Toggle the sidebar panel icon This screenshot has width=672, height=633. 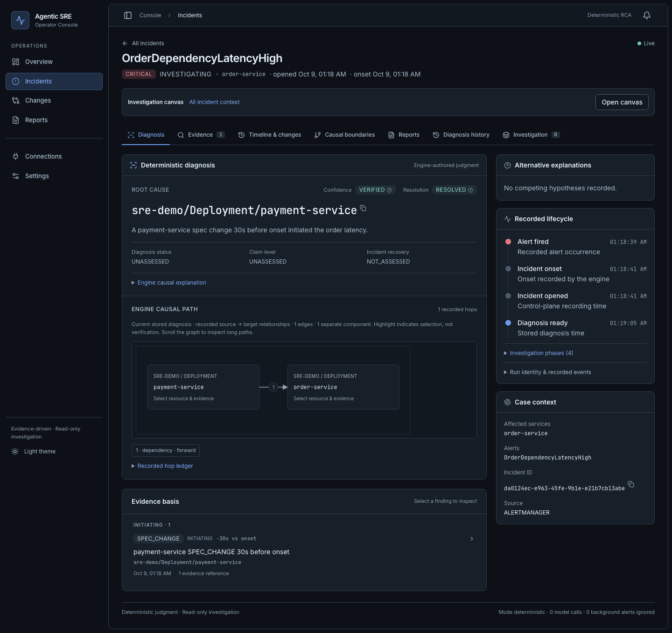(128, 15)
